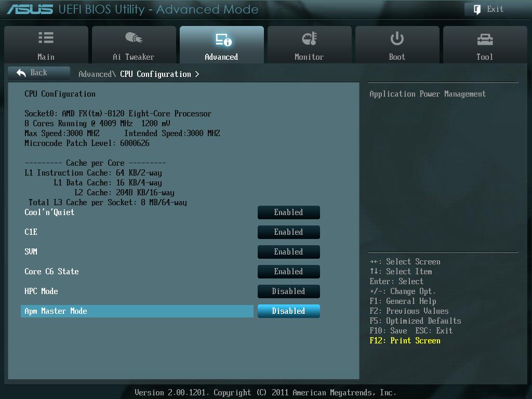This screenshot has height=399, width=532.
Task: Select the highlighted Apm Master Mode row
Action: [137, 311]
